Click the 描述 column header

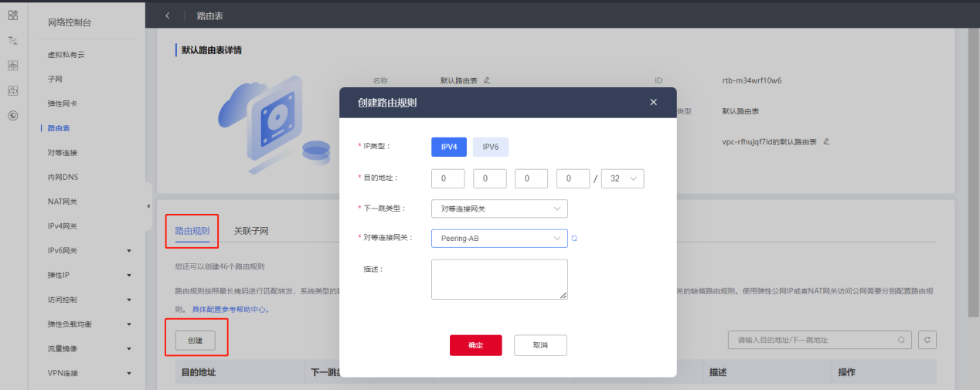tap(718, 372)
